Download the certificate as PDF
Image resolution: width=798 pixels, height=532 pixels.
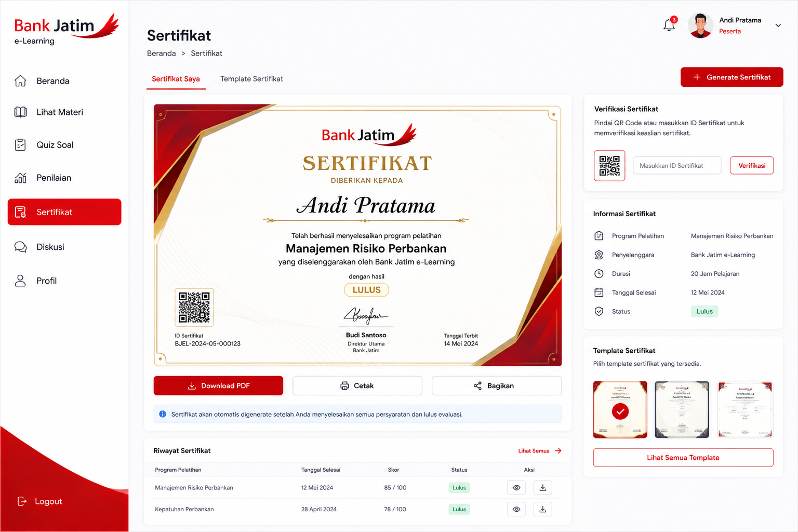(x=218, y=385)
